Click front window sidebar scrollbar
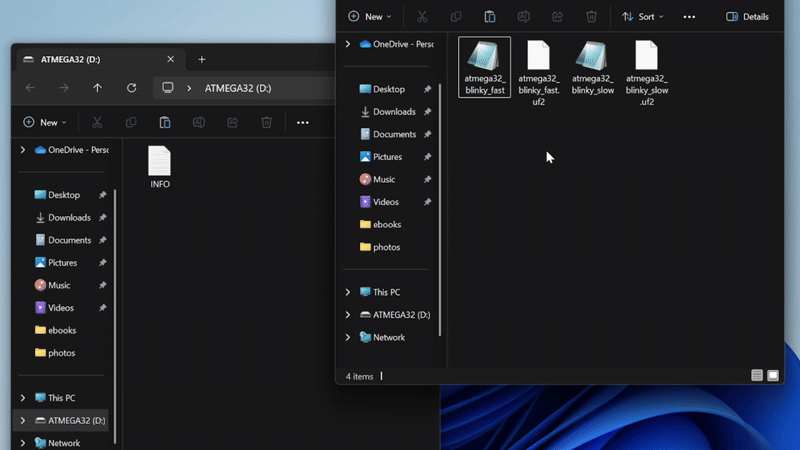Viewport: 800px width, 450px height. [440, 209]
